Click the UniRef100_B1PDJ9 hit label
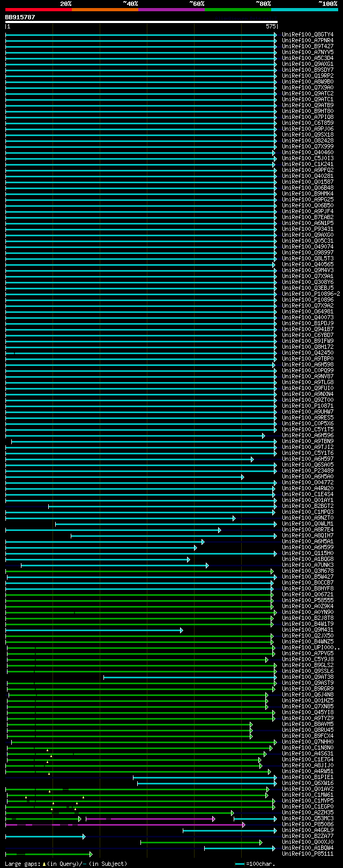The image size is (343, 868). coord(308,323)
